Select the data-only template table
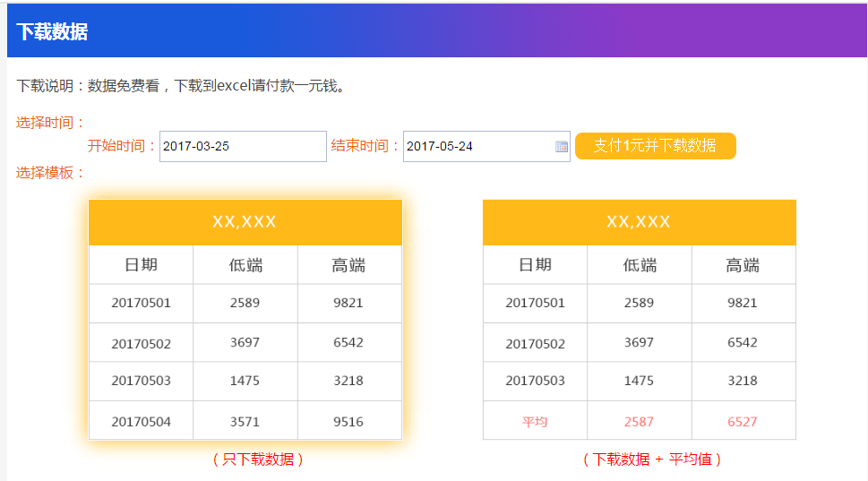The width and height of the screenshot is (868, 481). [x=245, y=320]
